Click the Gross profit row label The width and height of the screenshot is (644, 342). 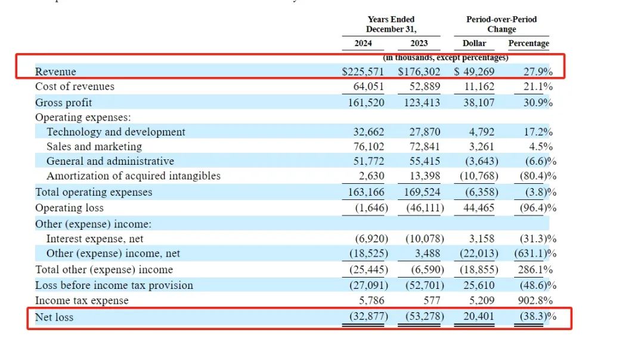tap(64, 102)
